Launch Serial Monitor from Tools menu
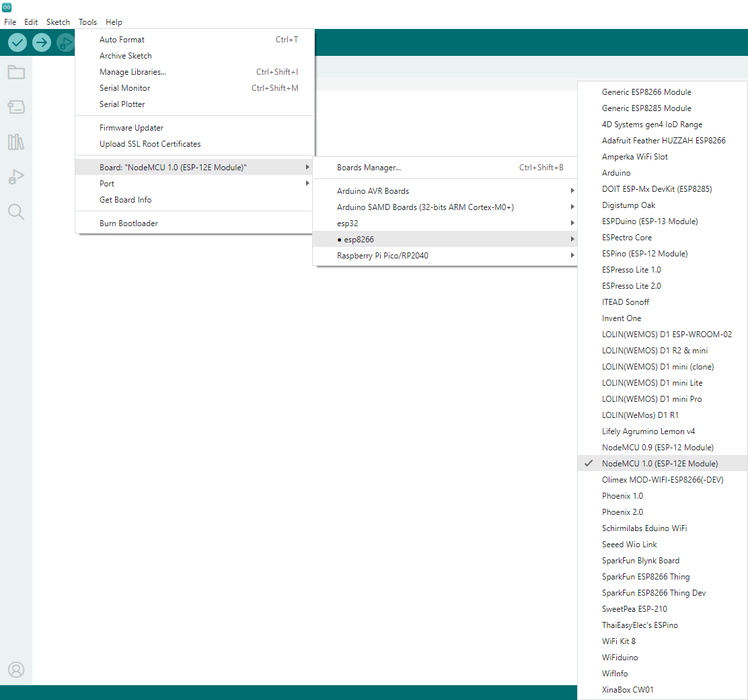This screenshot has height=700, width=748. pos(194,88)
